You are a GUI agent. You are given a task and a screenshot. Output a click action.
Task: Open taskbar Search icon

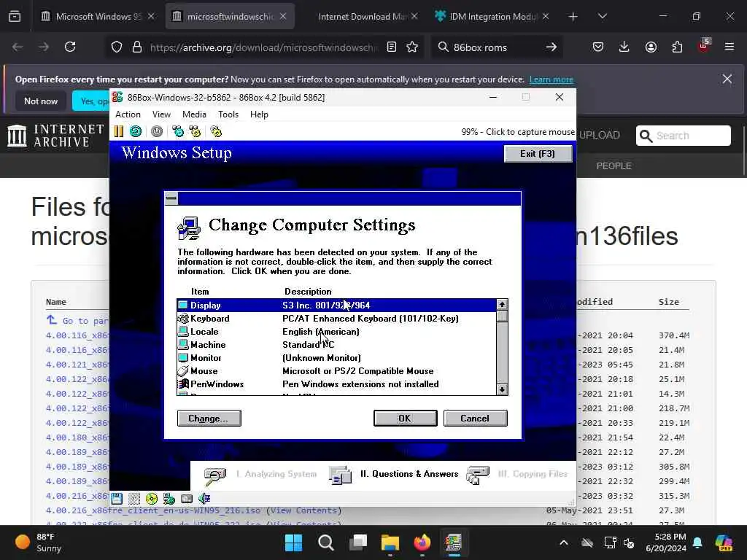(326, 542)
